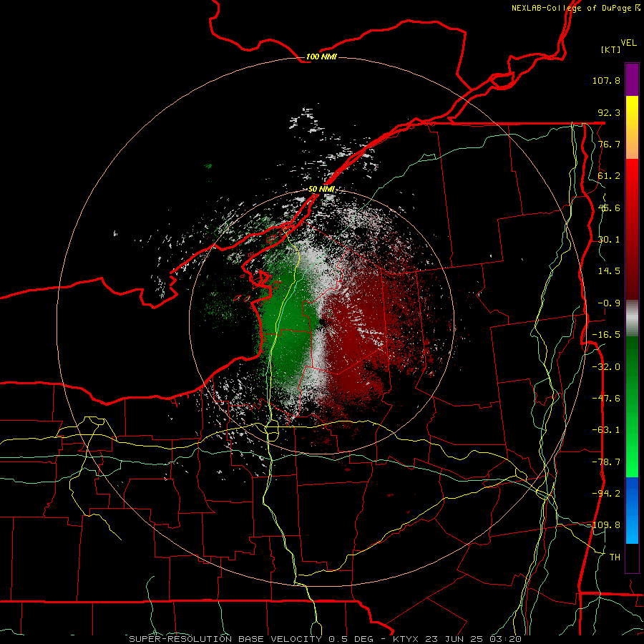Click the -0.9 velocity legend value
This screenshot has width=644, height=644.
point(609,303)
